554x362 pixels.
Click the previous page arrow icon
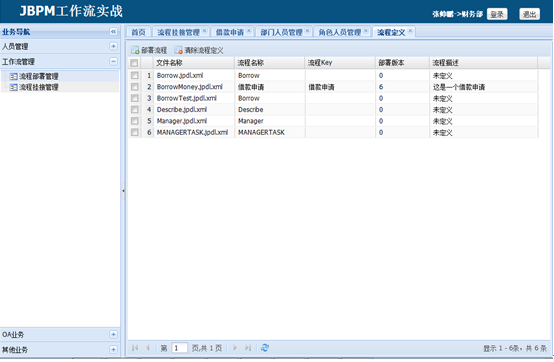(x=148, y=348)
